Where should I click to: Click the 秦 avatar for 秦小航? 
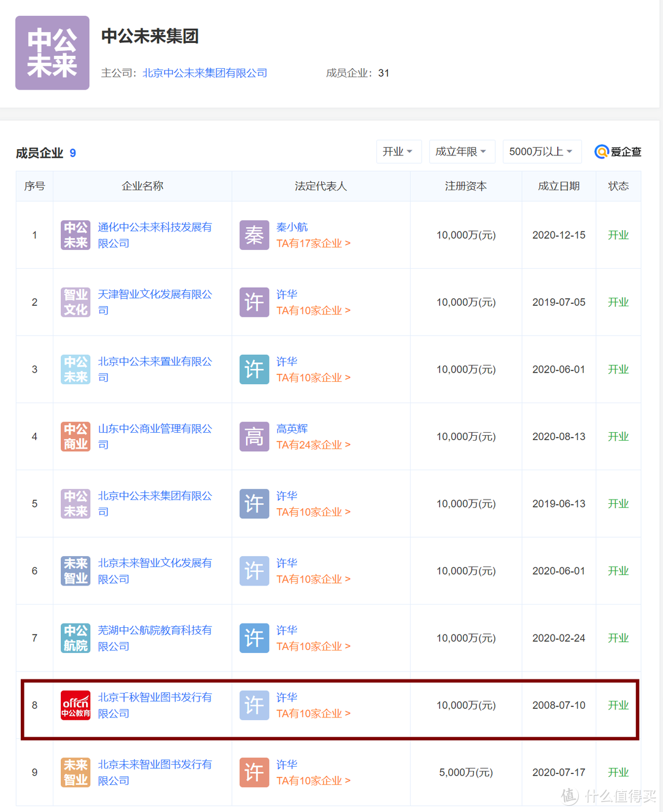[254, 235]
